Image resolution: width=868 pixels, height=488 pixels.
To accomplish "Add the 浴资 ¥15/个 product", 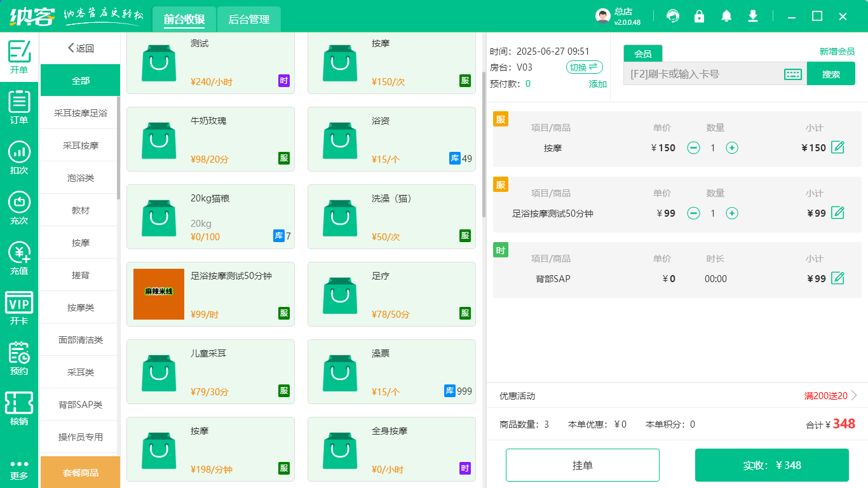I will pyautogui.click(x=391, y=139).
